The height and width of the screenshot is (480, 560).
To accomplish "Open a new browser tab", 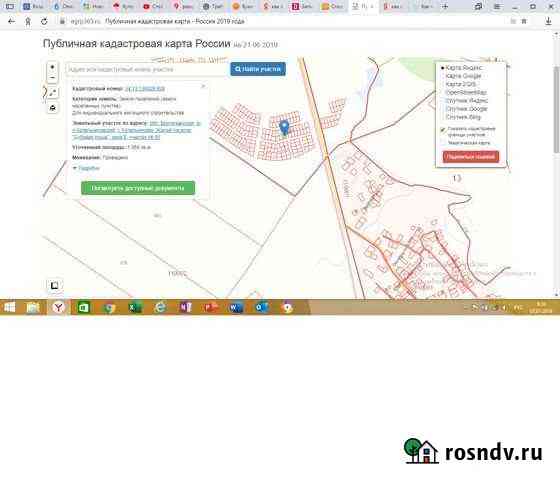I will (x=445, y=6).
